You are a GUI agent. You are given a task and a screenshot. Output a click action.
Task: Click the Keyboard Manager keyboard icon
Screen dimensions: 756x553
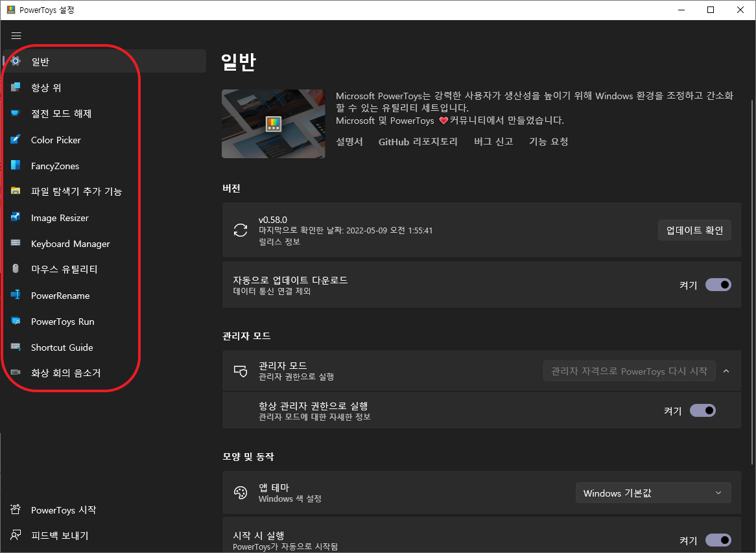pos(16,243)
